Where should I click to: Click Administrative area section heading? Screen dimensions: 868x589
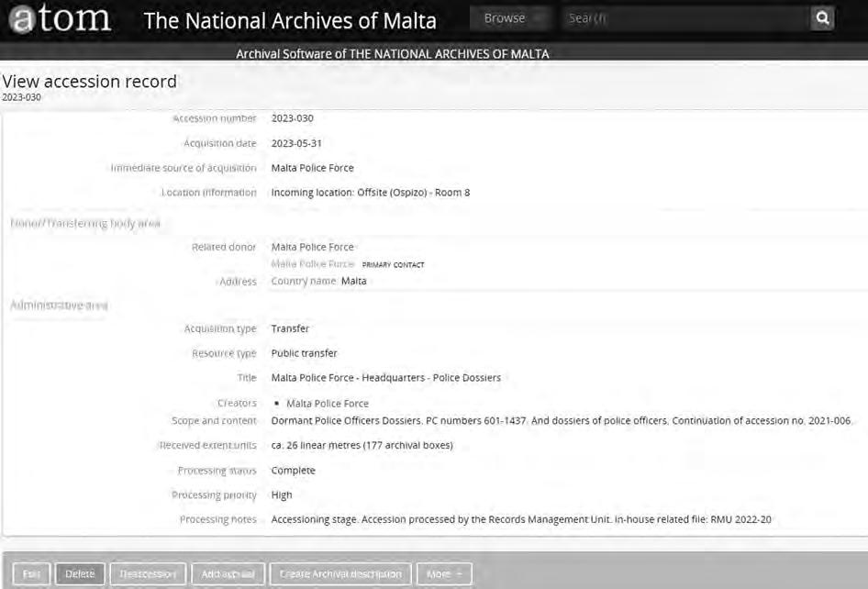(x=59, y=305)
